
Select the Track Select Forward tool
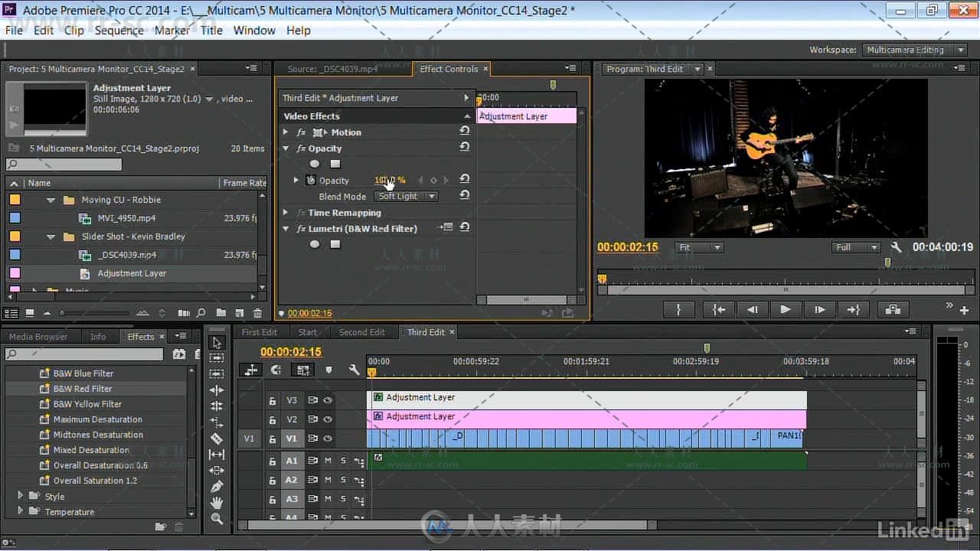point(217,358)
